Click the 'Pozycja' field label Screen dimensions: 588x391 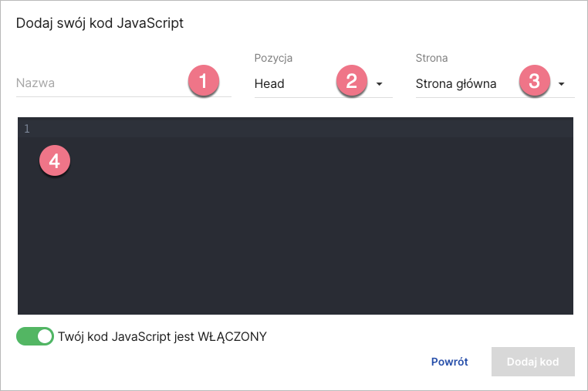point(273,58)
